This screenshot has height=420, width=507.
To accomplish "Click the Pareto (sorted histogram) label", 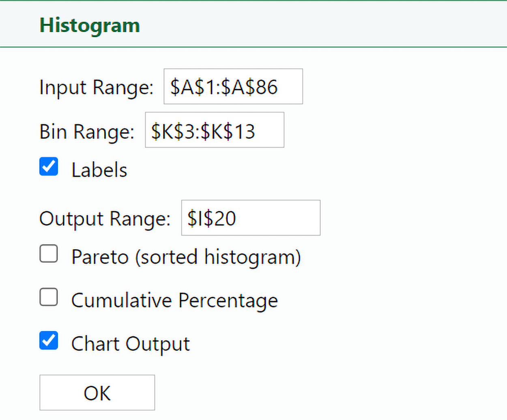I will point(186,256).
